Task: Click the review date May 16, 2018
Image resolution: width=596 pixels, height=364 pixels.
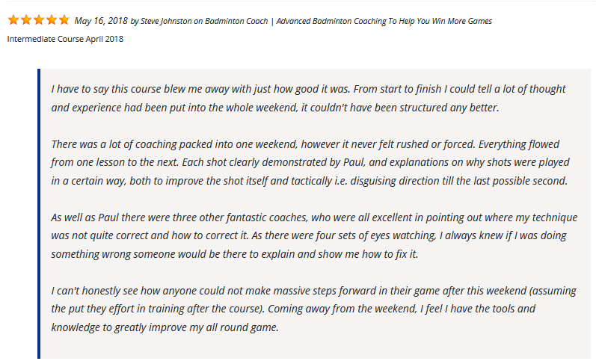Action: pos(101,21)
